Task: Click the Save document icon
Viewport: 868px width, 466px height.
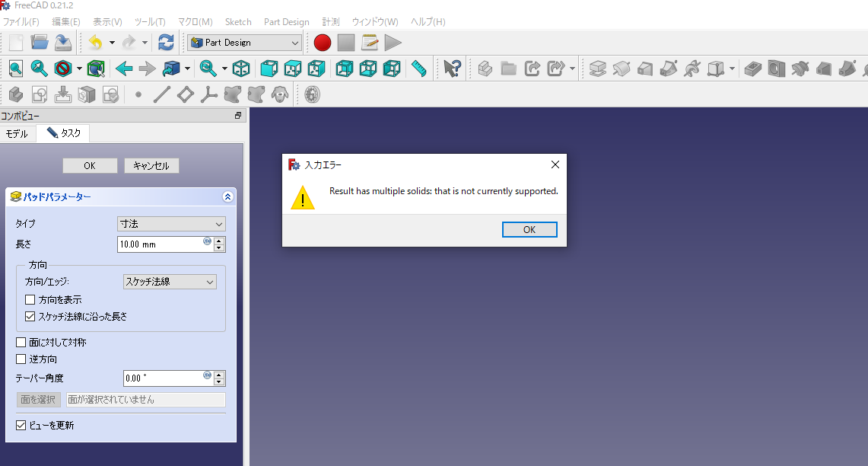Action: point(63,43)
